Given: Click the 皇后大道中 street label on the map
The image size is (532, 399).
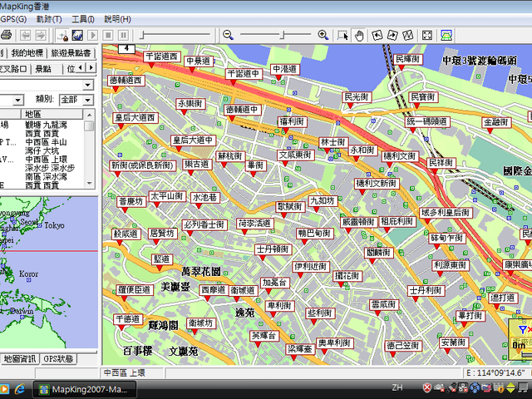Looking at the screenshot, I should pos(193,140).
